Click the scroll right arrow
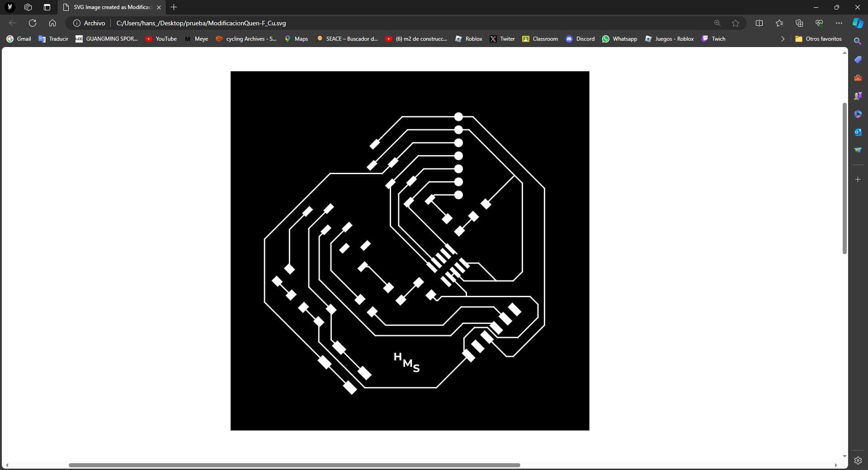Screen dimensions: 868x470 tap(835, 465)
